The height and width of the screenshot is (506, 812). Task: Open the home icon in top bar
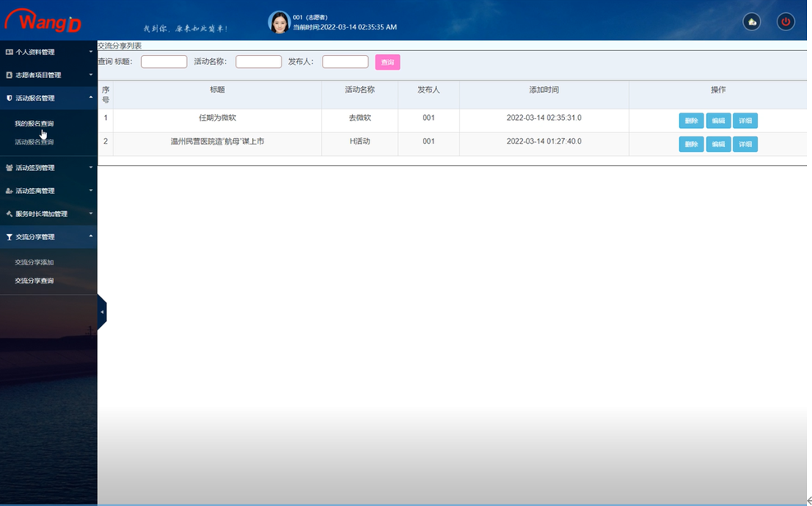751,21
